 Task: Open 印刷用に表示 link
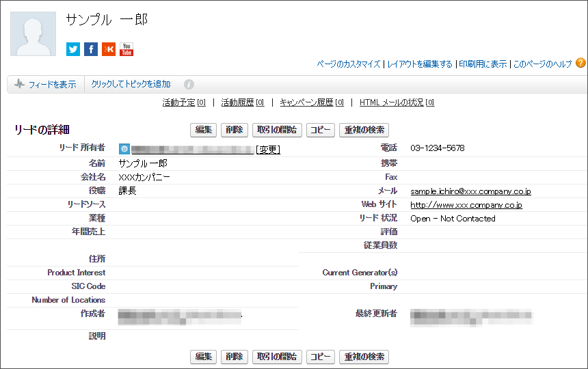(483, 64)
